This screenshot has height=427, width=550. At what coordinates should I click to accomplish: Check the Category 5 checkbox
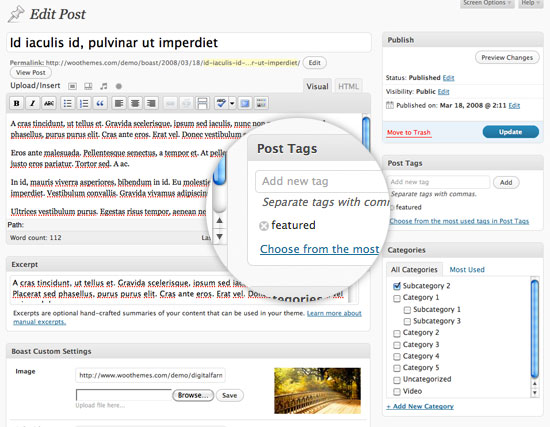pyautogui.click(x=397, y=368)
